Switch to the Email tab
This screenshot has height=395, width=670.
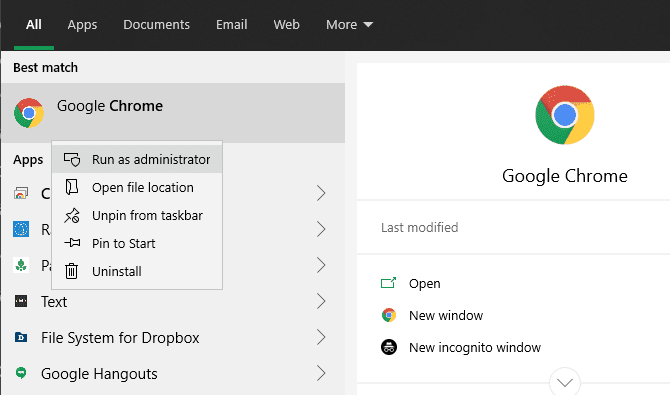[232, 24]
